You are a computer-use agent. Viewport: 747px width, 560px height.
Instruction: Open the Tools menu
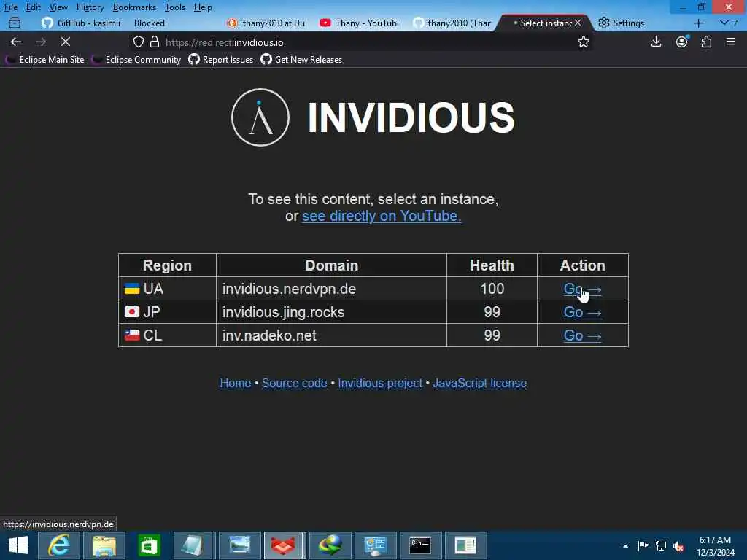tap(174, 7)
